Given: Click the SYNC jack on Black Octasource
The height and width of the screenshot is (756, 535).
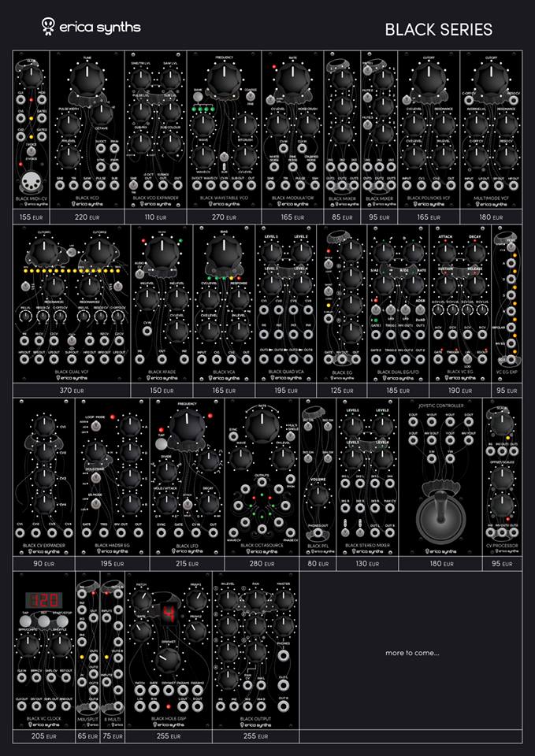Looking at the screenshot, I should [x=233, y=436].
